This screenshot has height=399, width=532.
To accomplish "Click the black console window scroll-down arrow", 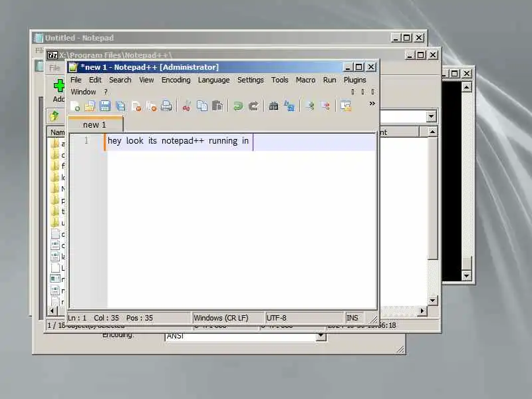I will (467, 275).
